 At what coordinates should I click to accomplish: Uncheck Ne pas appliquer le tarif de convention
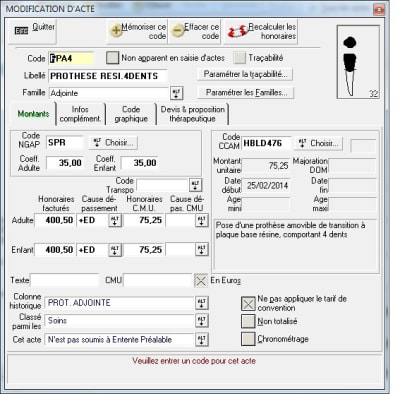[248, 303]
